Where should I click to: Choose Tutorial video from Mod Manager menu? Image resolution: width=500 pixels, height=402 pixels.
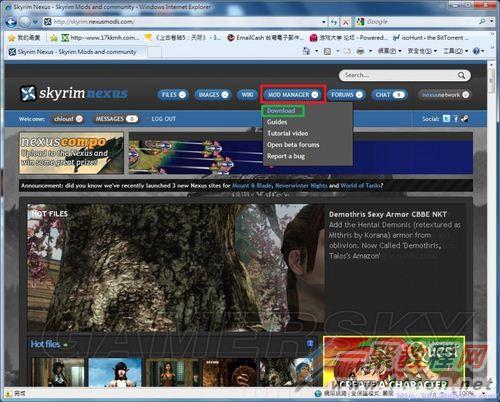pyautogui.click(x=287, y=133)
